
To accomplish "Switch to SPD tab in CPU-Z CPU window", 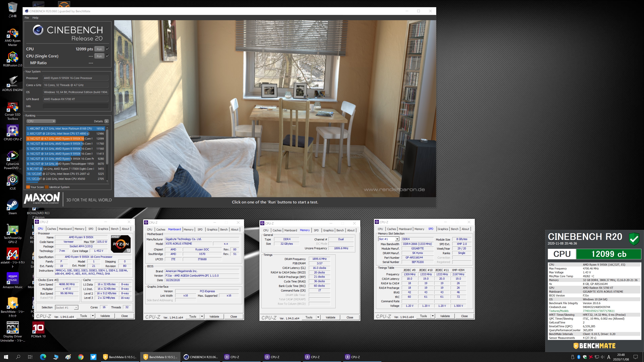I will pos(91,229).
